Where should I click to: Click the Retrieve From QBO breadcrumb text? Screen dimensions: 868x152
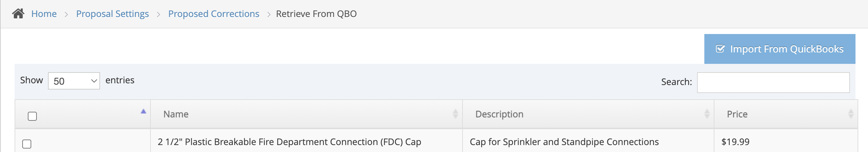click(316, 14)
